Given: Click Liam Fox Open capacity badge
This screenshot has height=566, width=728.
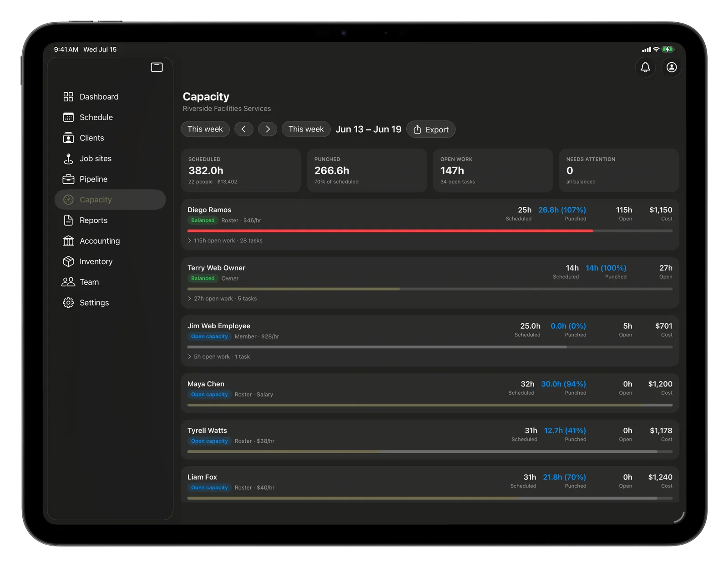Looking at the screenshot, I should pos(209,488).
